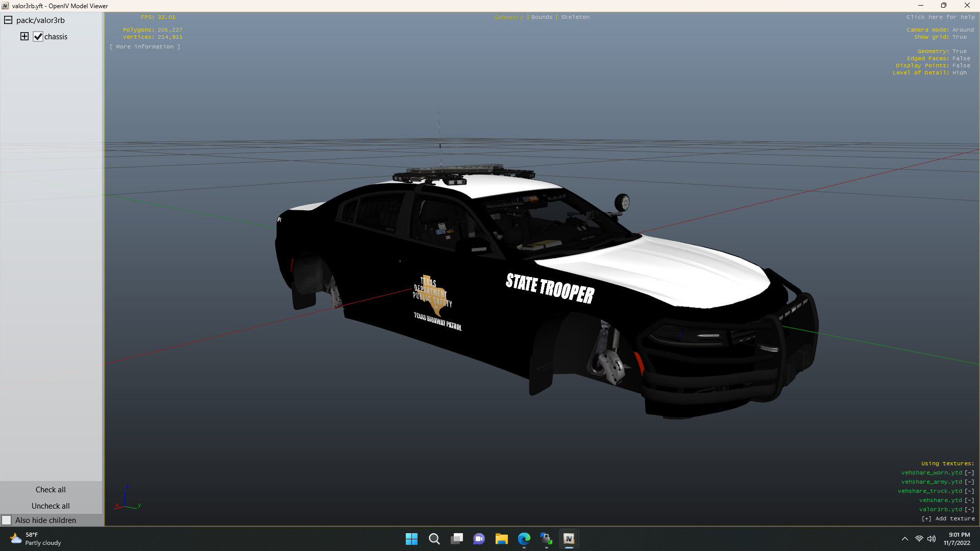Launch Microsoft Edge from taskbar
This screenshot has width=980, height=551.
pyautogui.click(x=524, y=539)
